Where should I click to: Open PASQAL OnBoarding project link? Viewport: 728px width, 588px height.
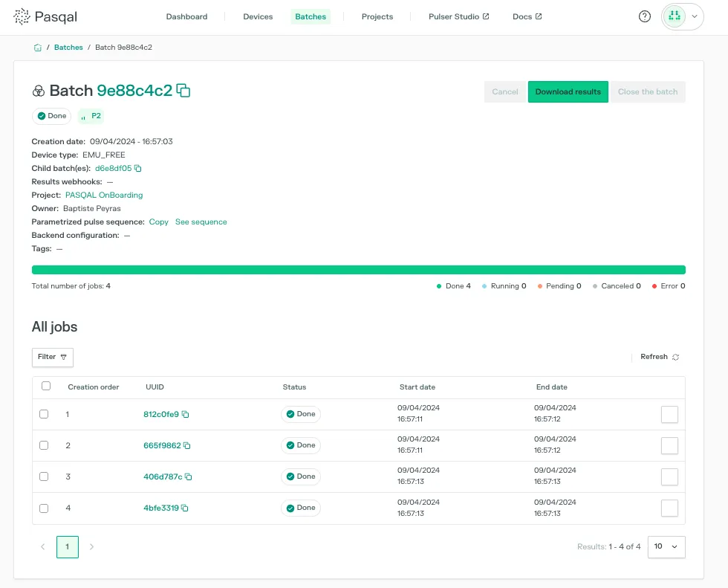(x=104, y=195)
